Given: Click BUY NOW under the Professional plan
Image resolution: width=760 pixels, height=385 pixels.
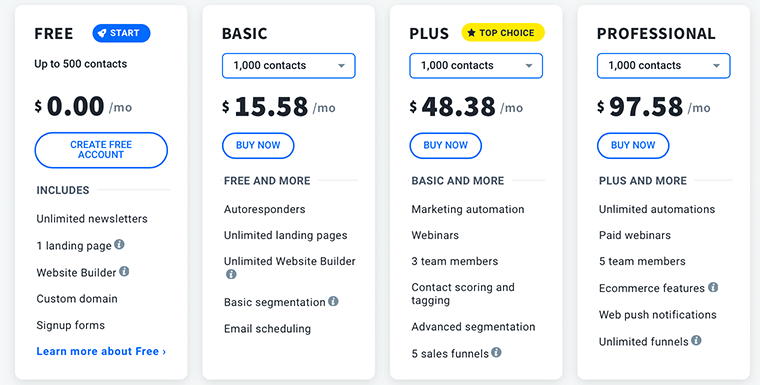Looking at the screenshot, I should pyautogui.click(x=633, y=145).
